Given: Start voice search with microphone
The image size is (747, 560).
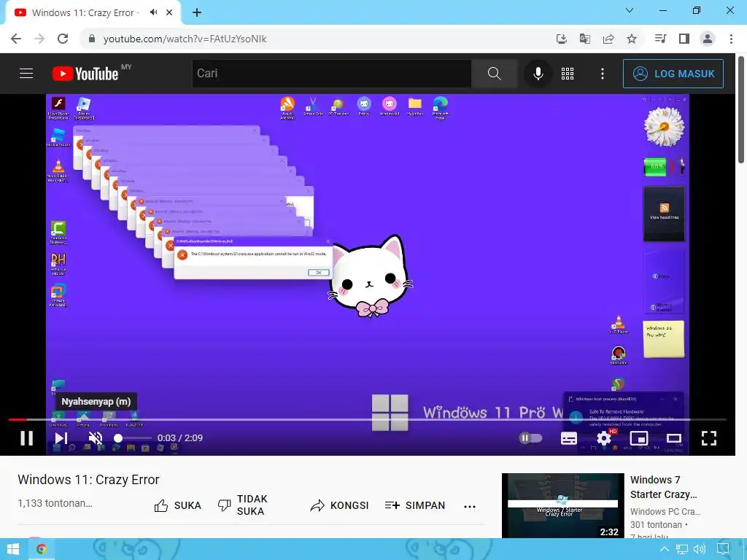Looking at the screenshot, I should 538,74.
